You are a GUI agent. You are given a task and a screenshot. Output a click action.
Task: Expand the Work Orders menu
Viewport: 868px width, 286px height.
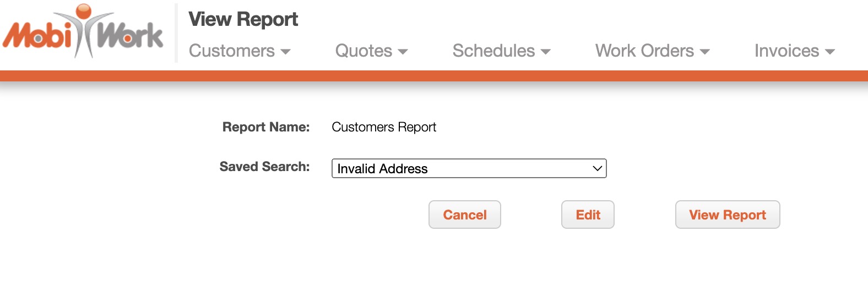click(644, 51)
